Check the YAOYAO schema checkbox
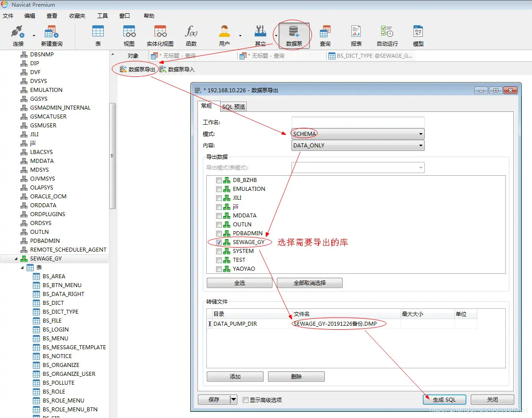This screenshot has height=418, width=532. (x=219, y=269)
